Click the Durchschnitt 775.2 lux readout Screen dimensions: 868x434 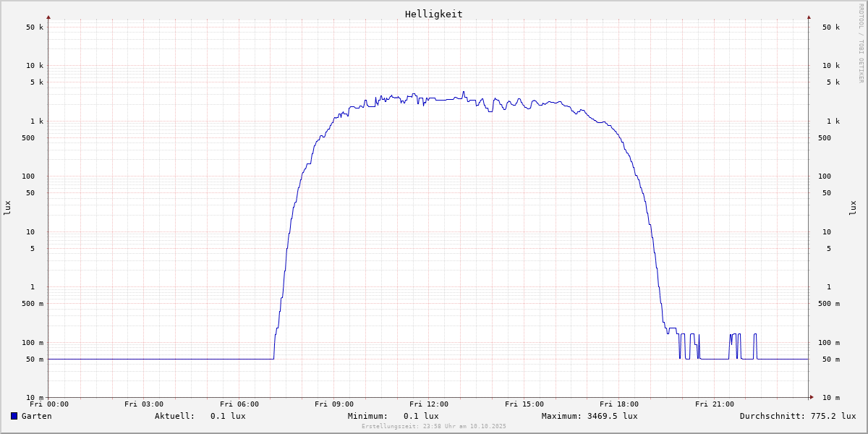click(x=830, y=416)
